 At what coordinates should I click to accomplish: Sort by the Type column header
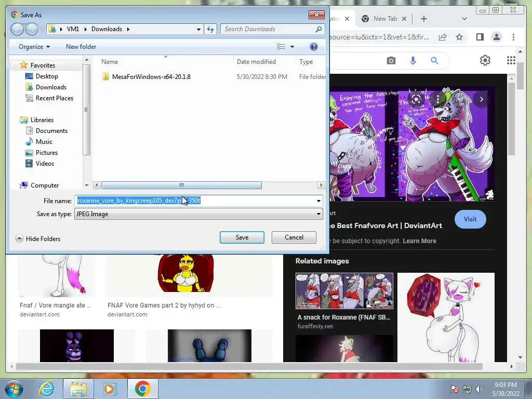coord(306,62)
